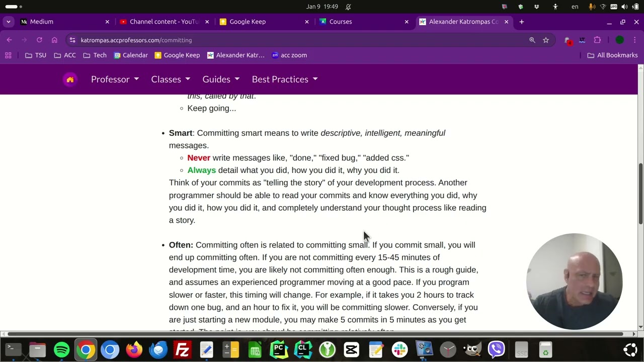Viewport: 644px width, 362px height.
Task: Open the Tech bookmarks folder
Action: 95,55
